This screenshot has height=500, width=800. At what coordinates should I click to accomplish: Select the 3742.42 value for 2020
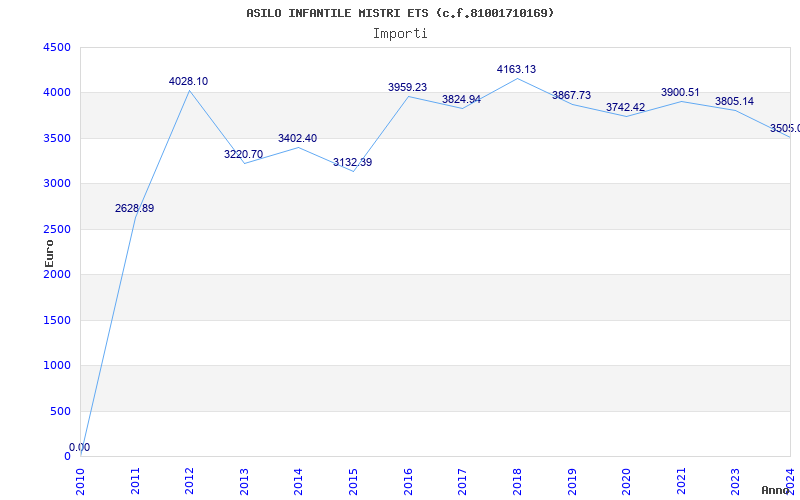625,107
